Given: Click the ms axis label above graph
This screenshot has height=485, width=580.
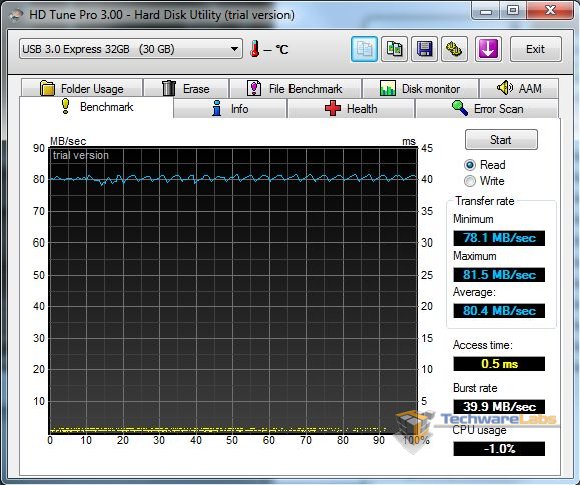Looking at the screenshot, I should click(x=409, y=141).
